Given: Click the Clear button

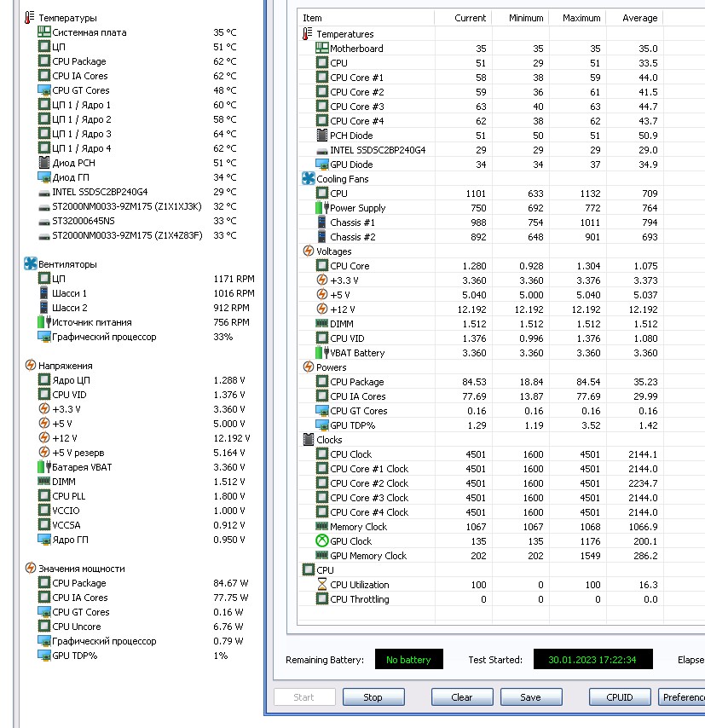Looking at the screenshot, I should [462, 697].
